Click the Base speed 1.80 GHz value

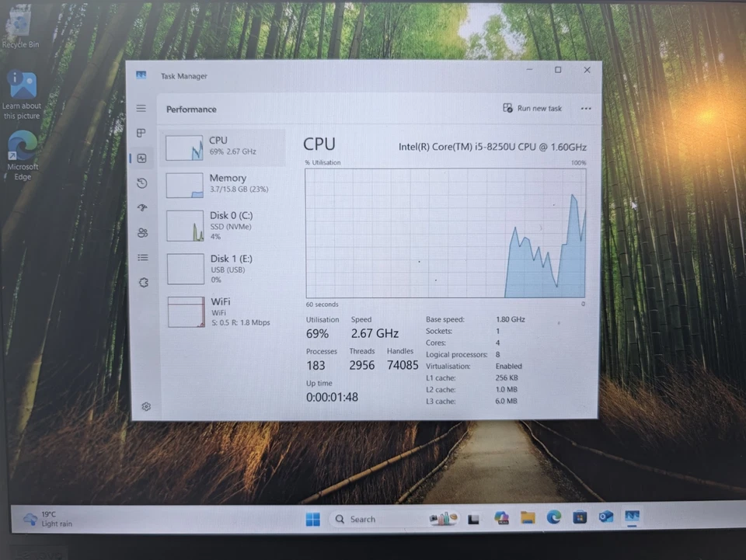(x=511, y=319)
